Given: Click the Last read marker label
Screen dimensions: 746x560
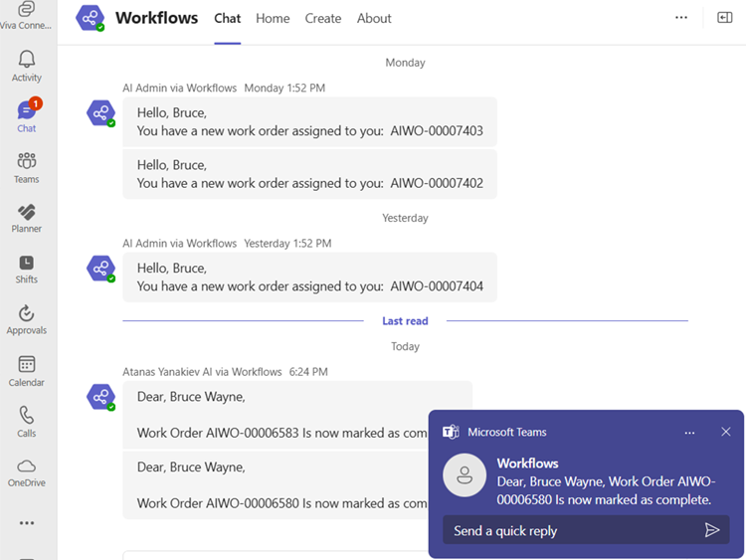Looking at the screenshot, I should pyautogui.click(x=405, y=321).
